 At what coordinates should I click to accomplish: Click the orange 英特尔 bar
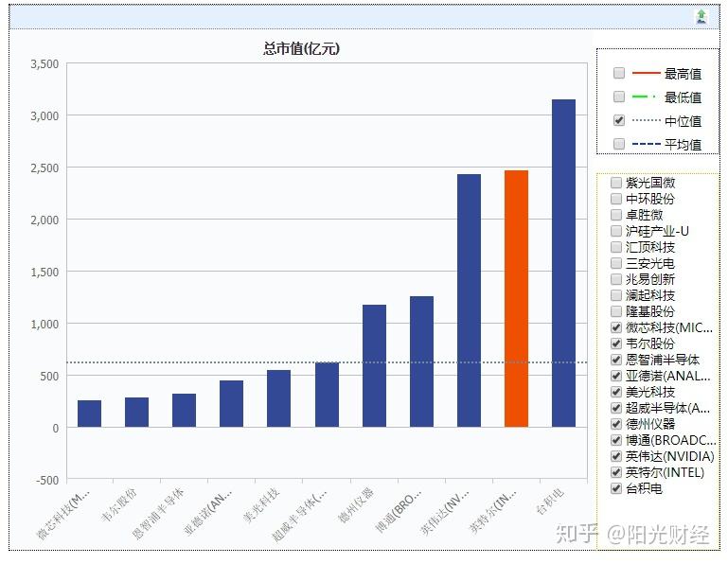tap(516, 298)
